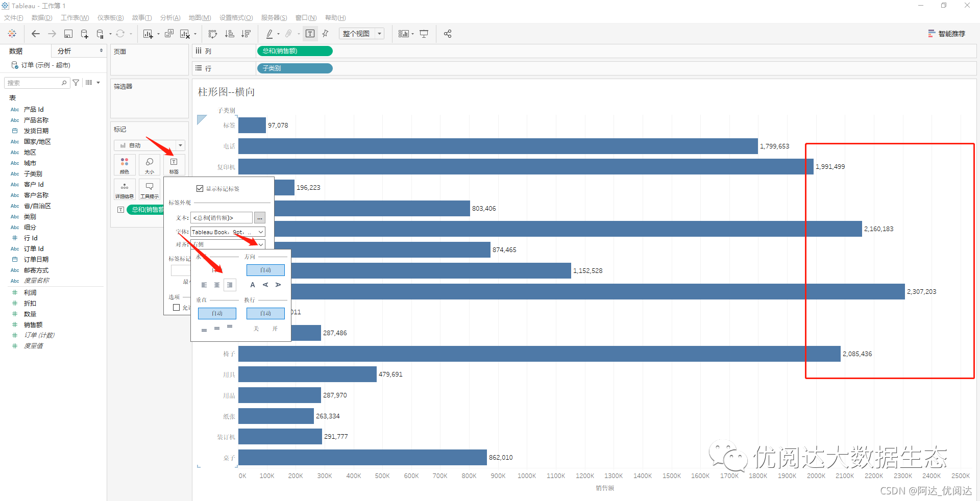Click the share workbook icon
Viewport: 980px width, 501px height.
pos(448,34)
